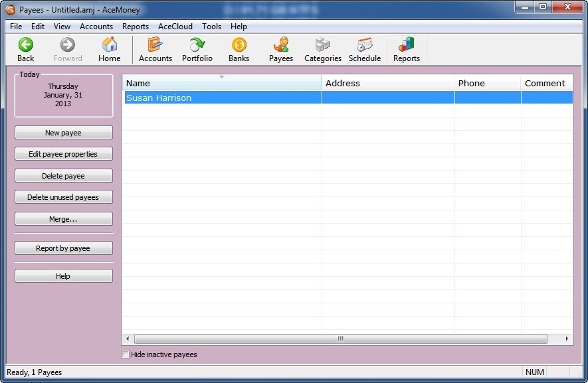Open the Tools menu
Screen dimensions: 588x383
tap(211, 27)
